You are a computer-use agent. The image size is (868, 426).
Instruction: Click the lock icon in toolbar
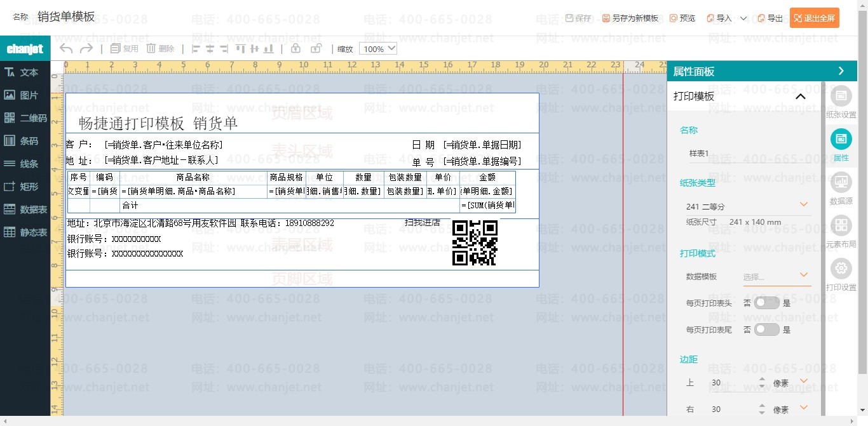click(x=295, y=49)
